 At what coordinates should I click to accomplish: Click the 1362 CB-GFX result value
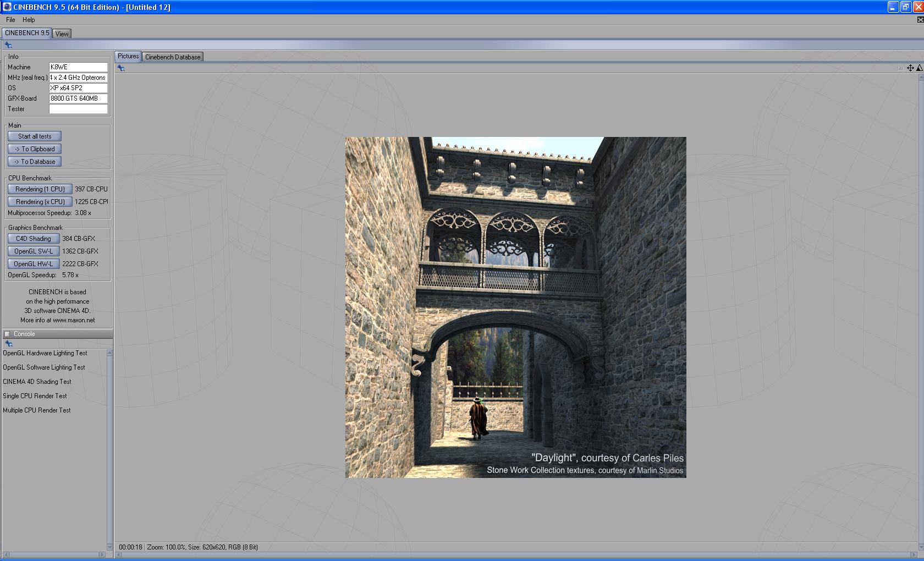pyautogui.click(x=80, y=251)
